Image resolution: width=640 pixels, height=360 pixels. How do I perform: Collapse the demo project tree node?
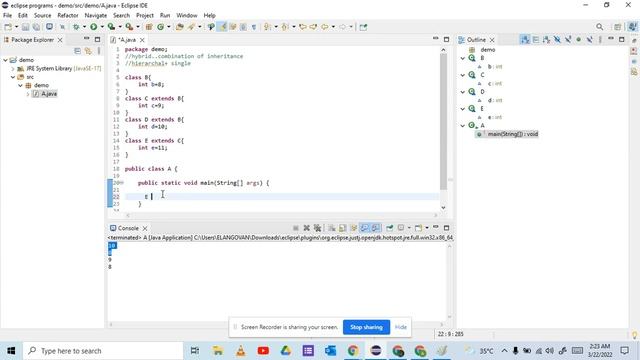click(6, 60)
